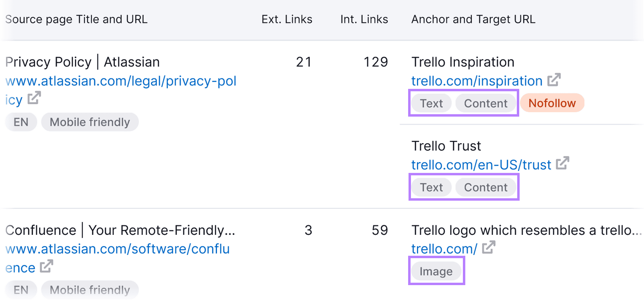Click Text tag under Trello Inspiration
644x302 pixels.
point(431,104)
